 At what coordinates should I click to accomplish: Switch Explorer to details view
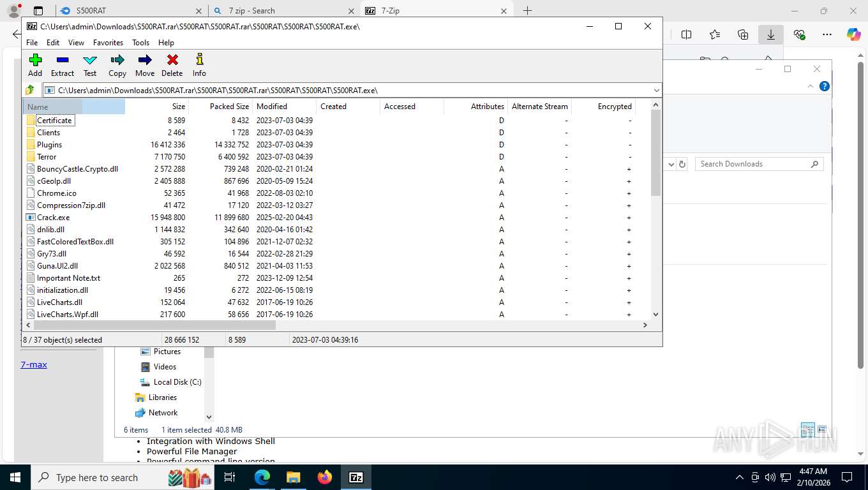point(808,429)
